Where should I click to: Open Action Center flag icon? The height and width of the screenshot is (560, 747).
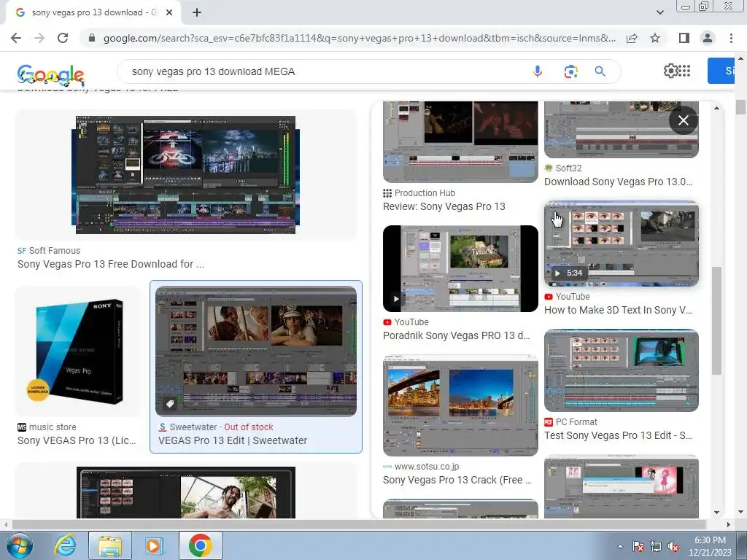pyautogui.click(x=638, y=546)
